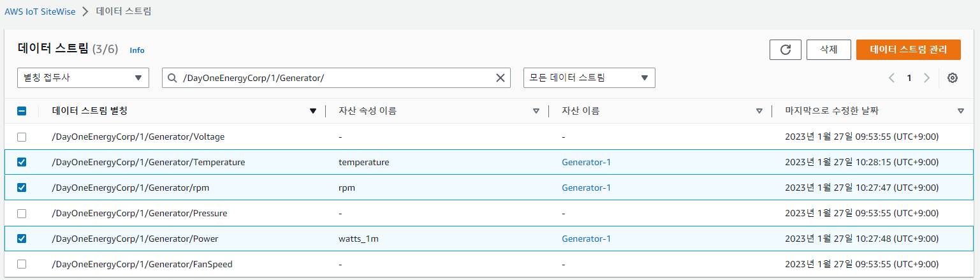
Task: Click the 10:27:47 modified date cell
Action: click(x=861, y=188)
